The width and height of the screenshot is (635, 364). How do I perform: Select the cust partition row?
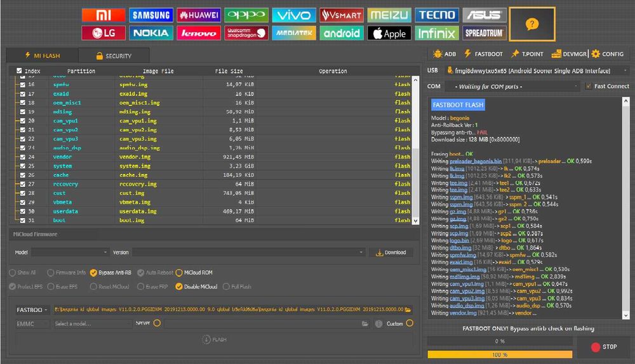point(213,193)
